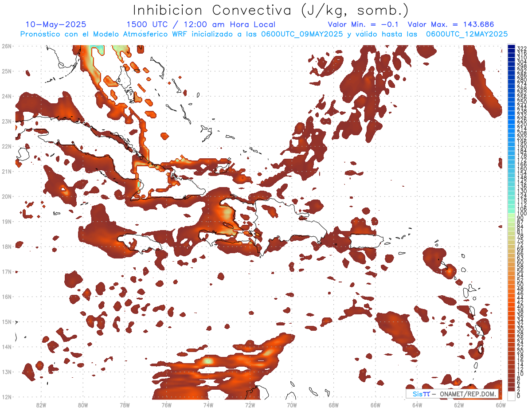Click the date "10-May-2025"
Screen dimensions: 532x411
click(x=56, y=25)
